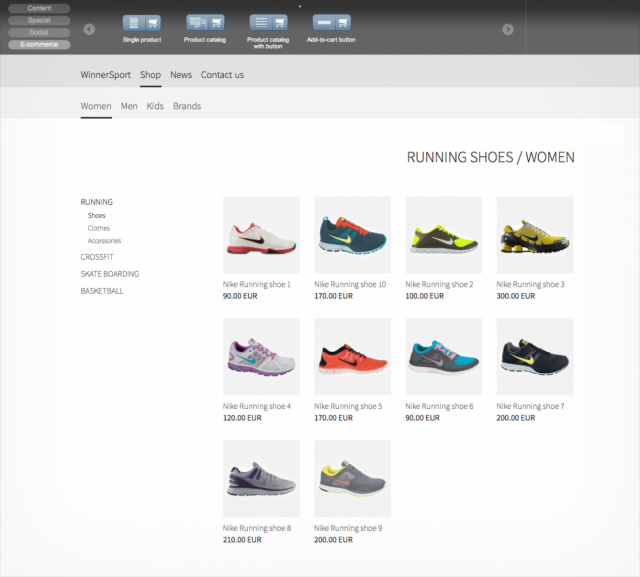Viewport: 640px width, 577px height.
Task: Click the Nike Running shoe 4 title
Action: 257,406
